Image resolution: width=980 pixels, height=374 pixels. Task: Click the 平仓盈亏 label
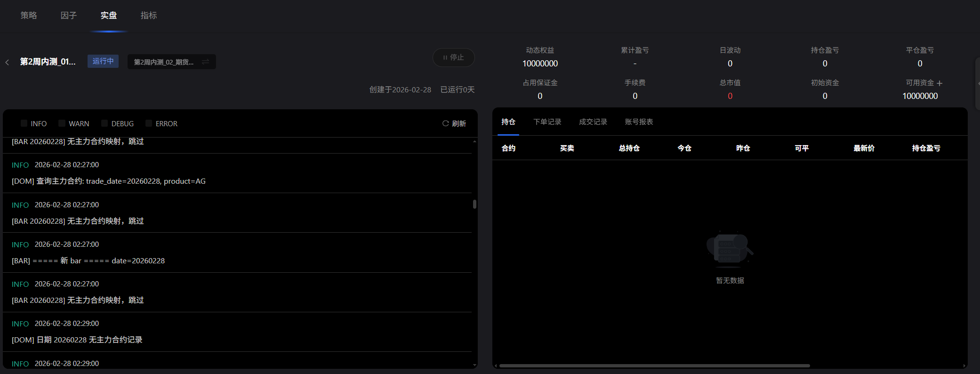(920, 50)
